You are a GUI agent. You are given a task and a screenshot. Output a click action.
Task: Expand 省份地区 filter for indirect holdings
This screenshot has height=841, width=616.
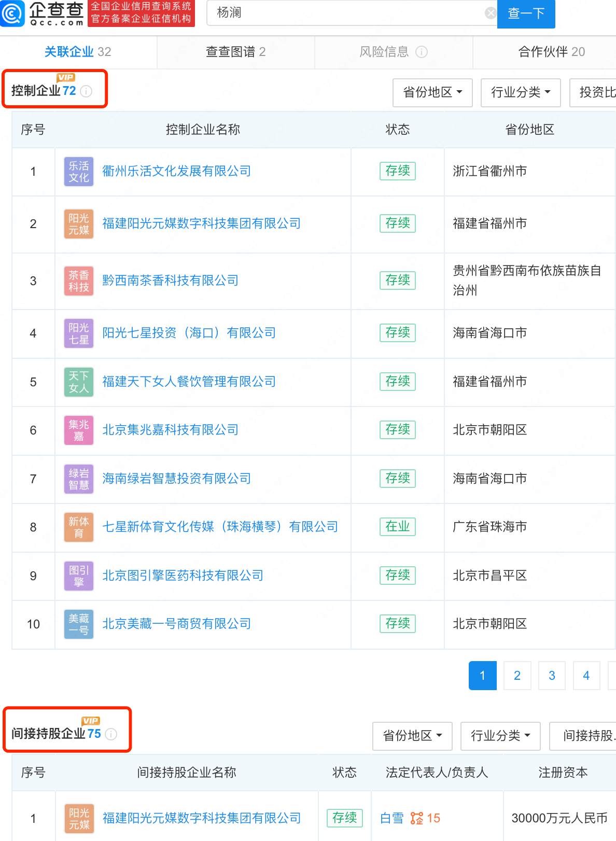(x=412, y=736)
